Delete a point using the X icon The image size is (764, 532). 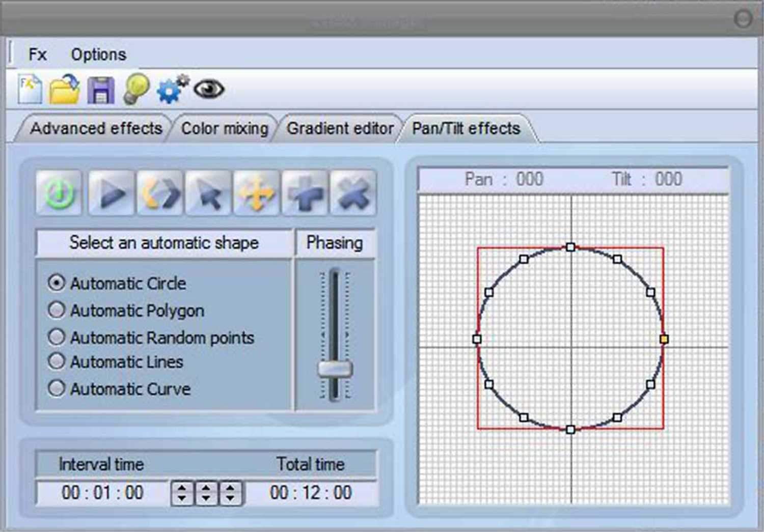(x=352, y=194)
